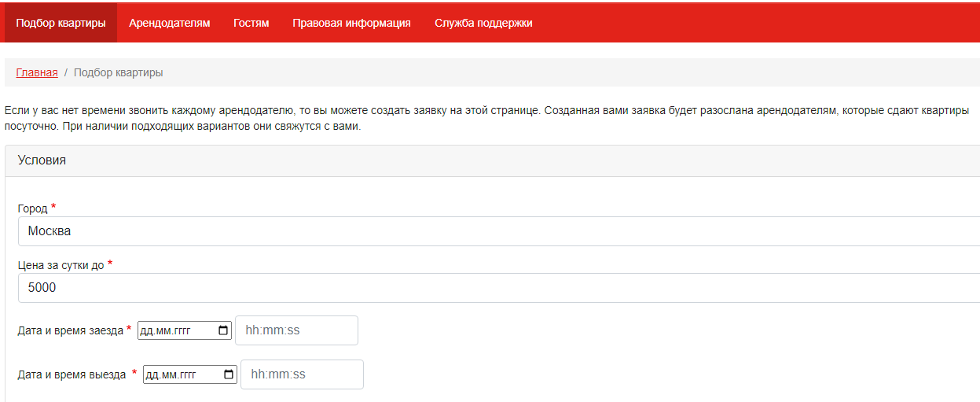
Task: Click the Дата и время заезда label
Action: click(70, 330)
